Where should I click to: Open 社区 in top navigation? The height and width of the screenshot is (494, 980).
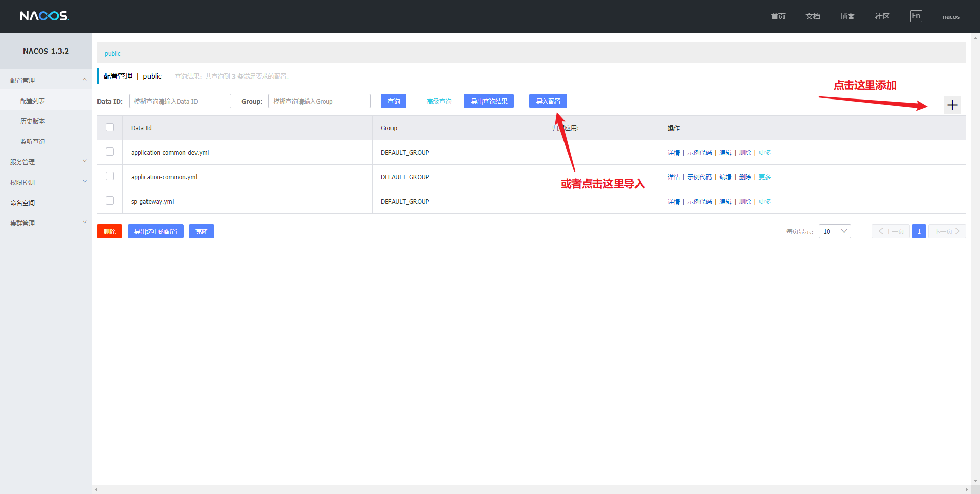(882, 16)
